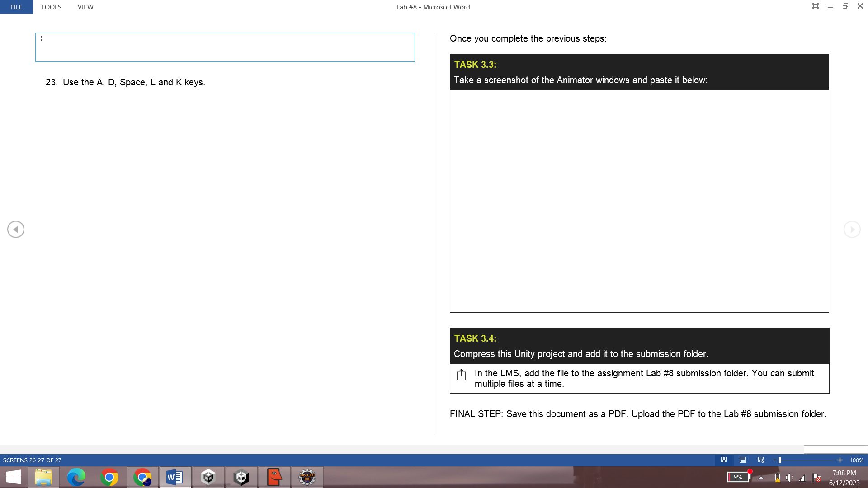Open the TOOLS menu
The width and height of the screenshot is (868, 488).
pyautogui.click(x=51, y=7)
